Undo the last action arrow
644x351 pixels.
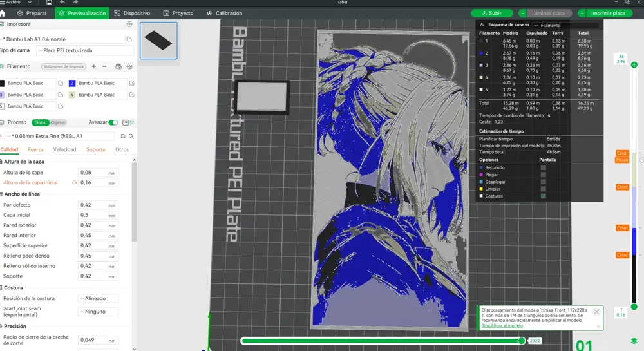tap(62, 3)
